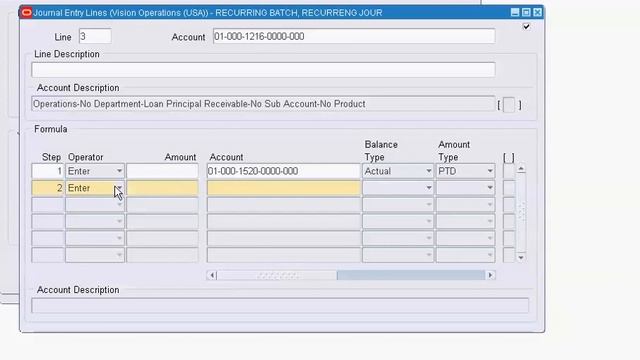Close the Journal Entry Lines window
640x360 pixels.
[x=538, y=13]
